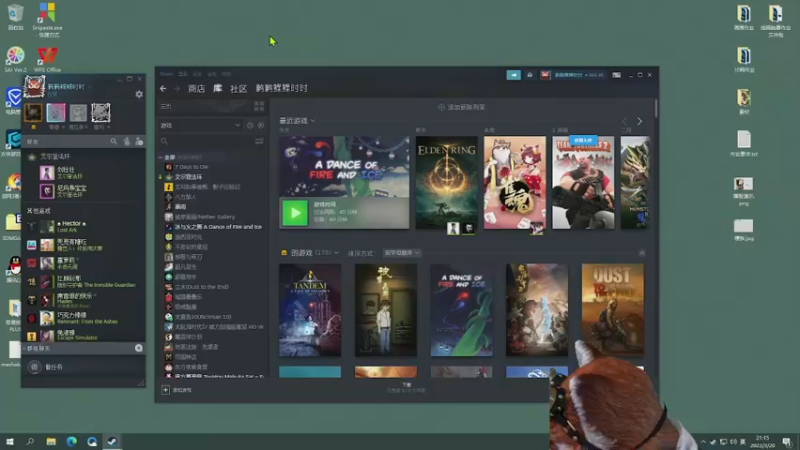Screen dimensions: 800x450
Task: Open the account name wallet dropdown
Action: point(579,75)
